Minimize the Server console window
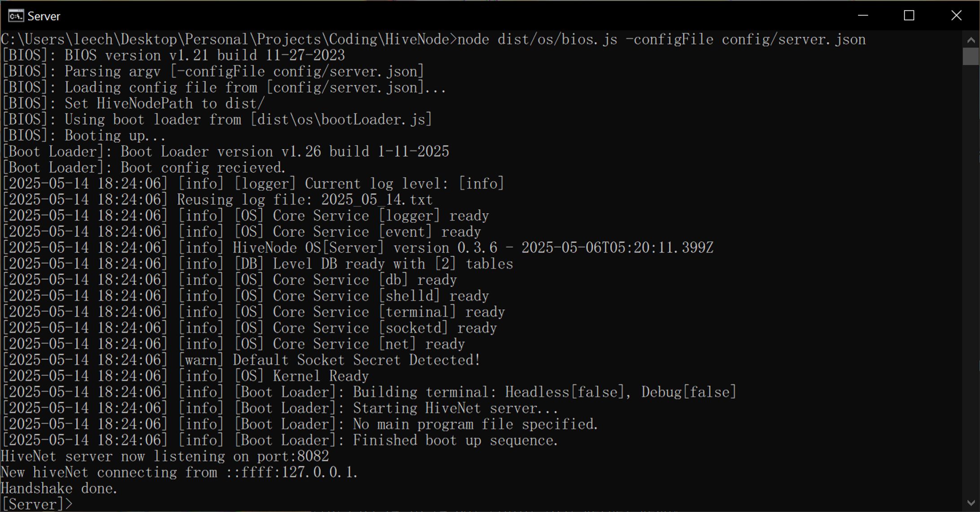This screenshot has width=980, height=512. pyautogui.click(x=862, y=16)
